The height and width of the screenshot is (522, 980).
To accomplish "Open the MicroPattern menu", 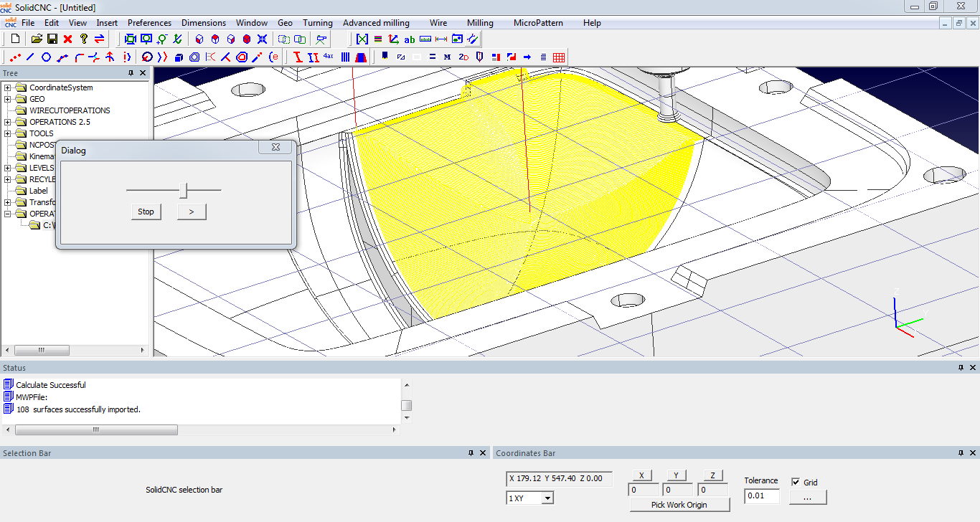I will [538, 23].
